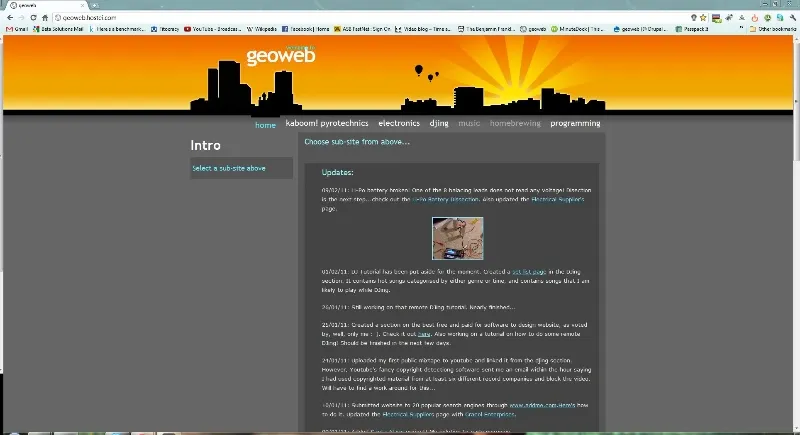800x435 pixels.
Task: Open the Wikipedia bookmark
Action: click(264, 30)
